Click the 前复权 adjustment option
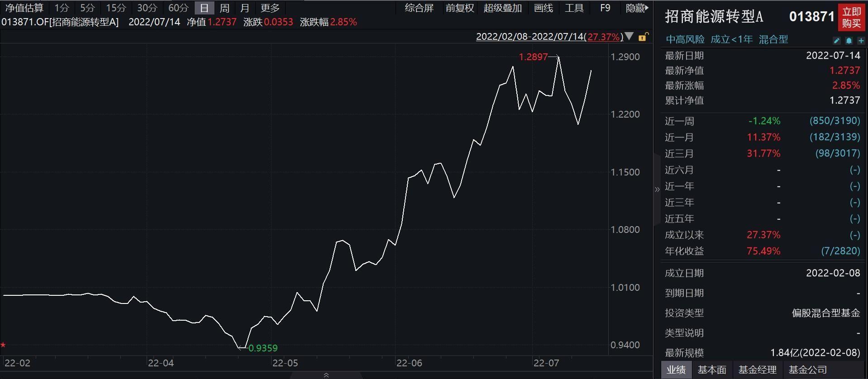 459,8
